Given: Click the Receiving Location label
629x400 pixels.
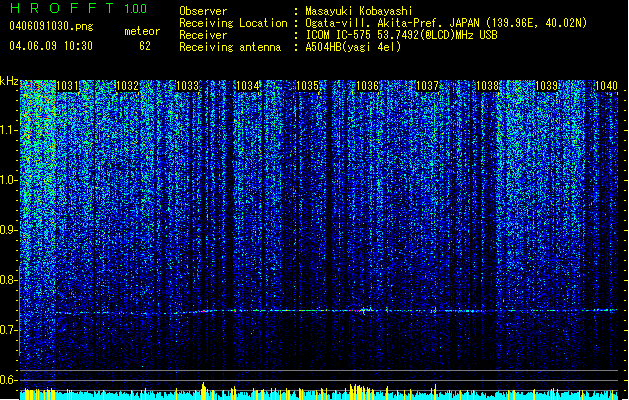Looking at the screenshot, I should (x=233, y=23).
